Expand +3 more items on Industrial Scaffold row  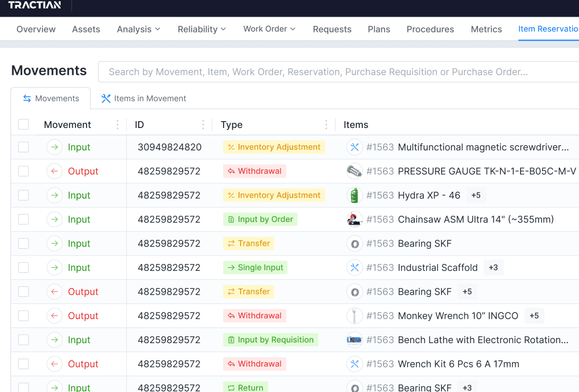pyautogui.click(x=493, y=267)
